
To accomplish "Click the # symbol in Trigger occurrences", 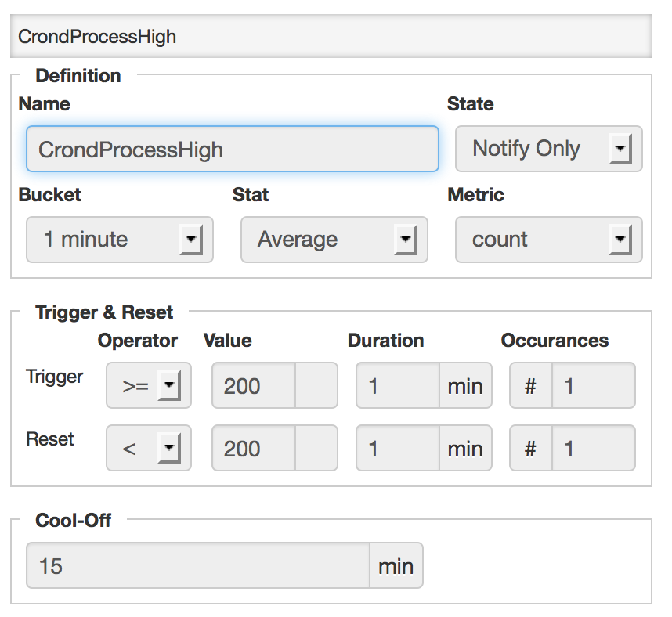I will click(x=530, y=385).
